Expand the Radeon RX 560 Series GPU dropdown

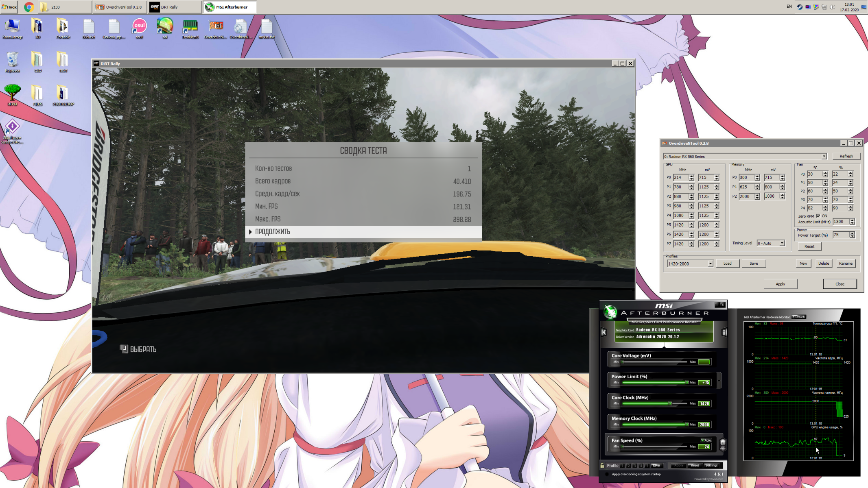pos(824,157)
